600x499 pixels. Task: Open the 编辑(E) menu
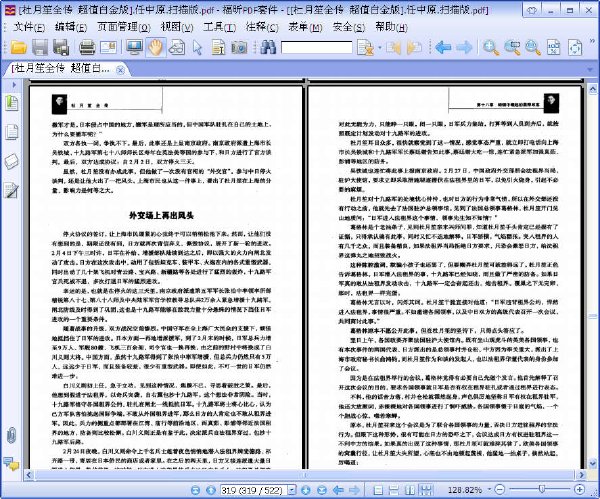(x=71, y=27)
